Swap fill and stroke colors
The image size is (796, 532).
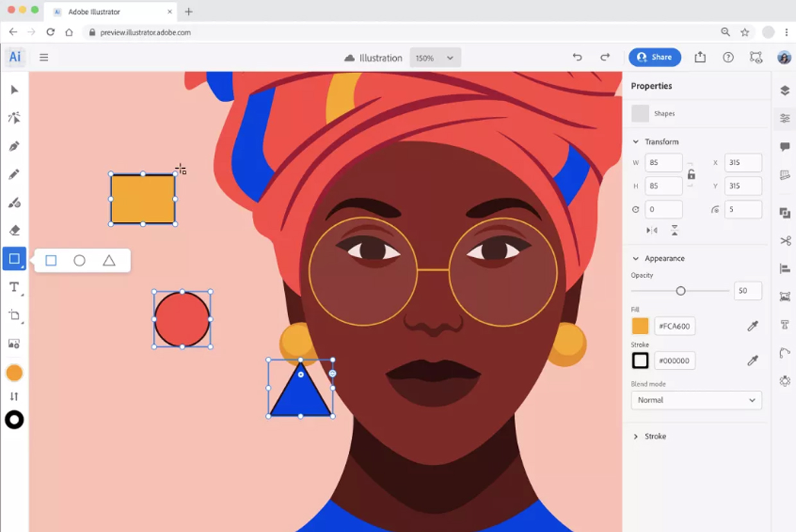[x=14, y=397]
